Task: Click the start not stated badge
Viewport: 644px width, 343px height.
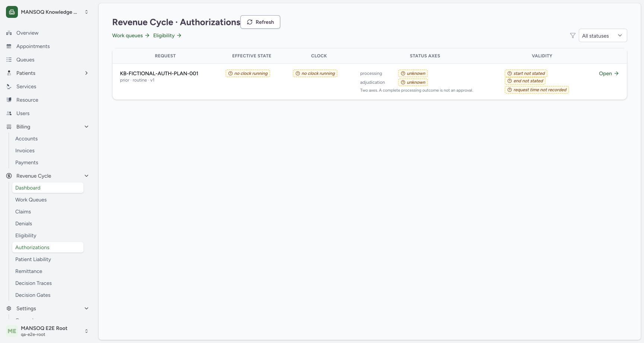Action: tap(526, 73)
